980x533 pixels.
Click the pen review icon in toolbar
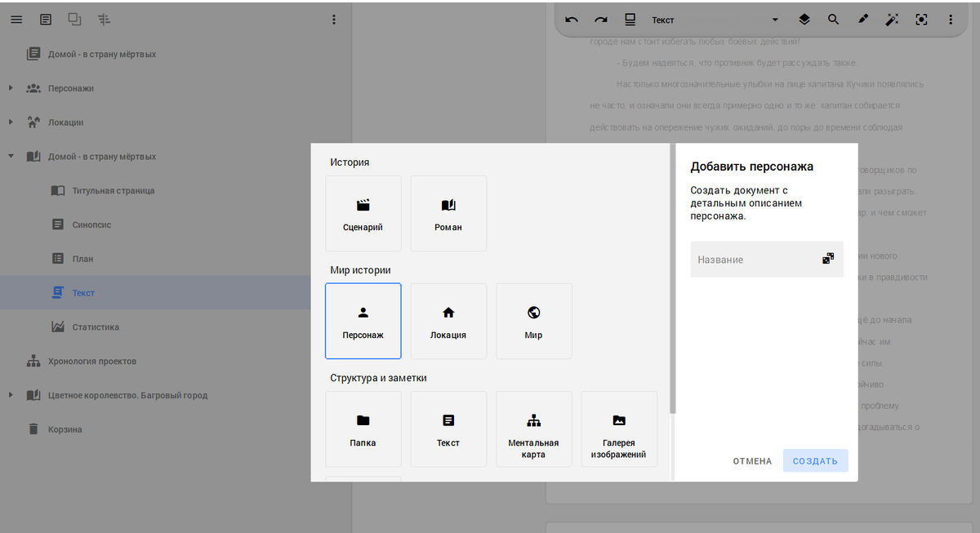point(863,20)
